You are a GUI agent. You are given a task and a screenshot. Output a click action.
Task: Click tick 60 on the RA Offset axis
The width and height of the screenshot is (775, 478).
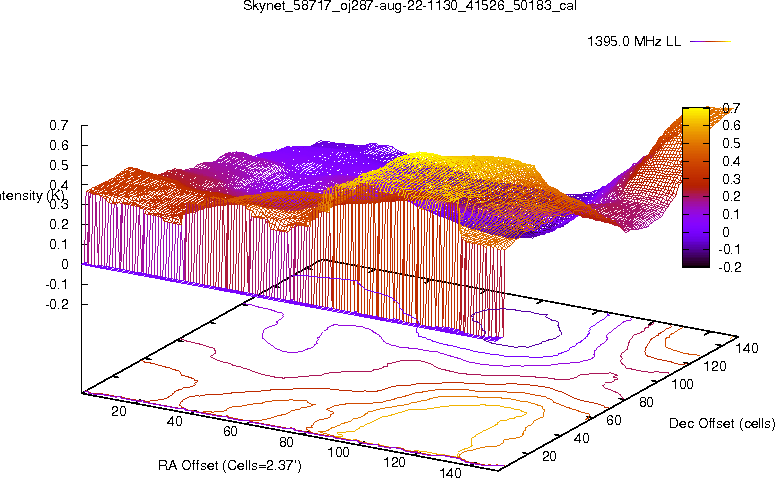230,432
